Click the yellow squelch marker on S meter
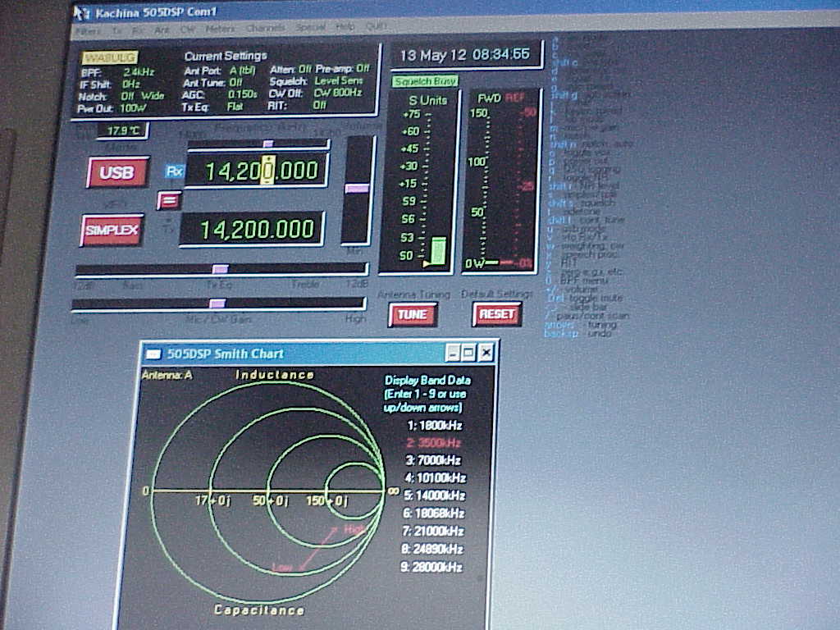840x630 pixels. click(427, 263)
